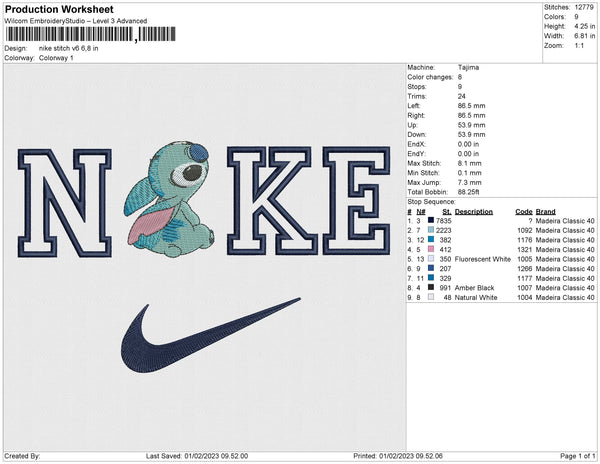Click the Natural White color swatch

tap(431, 297)
